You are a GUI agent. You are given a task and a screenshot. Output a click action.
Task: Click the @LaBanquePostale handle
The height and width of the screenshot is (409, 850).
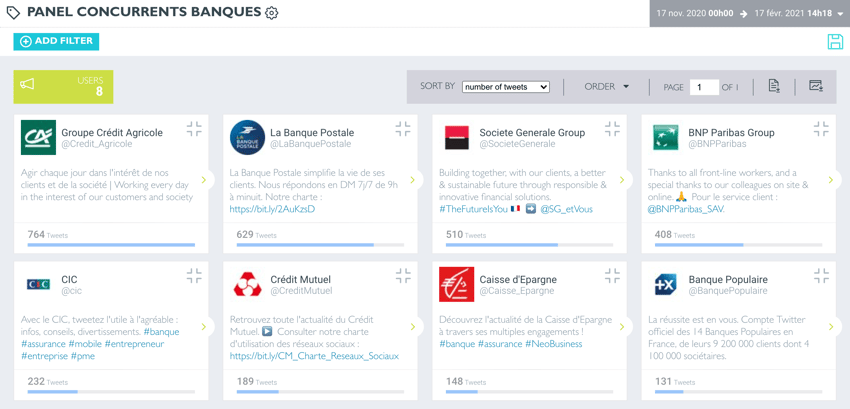[311, 144]
